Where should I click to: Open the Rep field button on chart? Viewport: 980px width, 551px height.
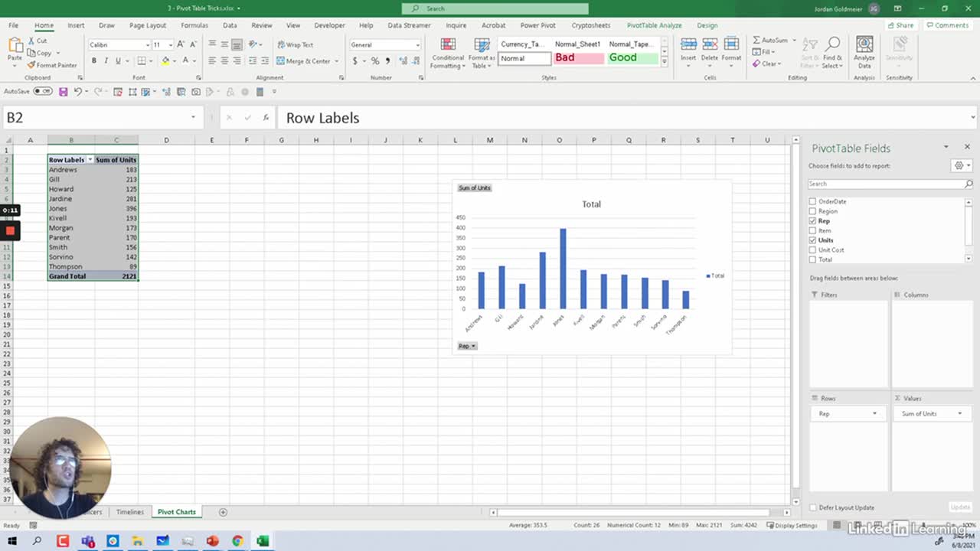[x=467, y=346]
